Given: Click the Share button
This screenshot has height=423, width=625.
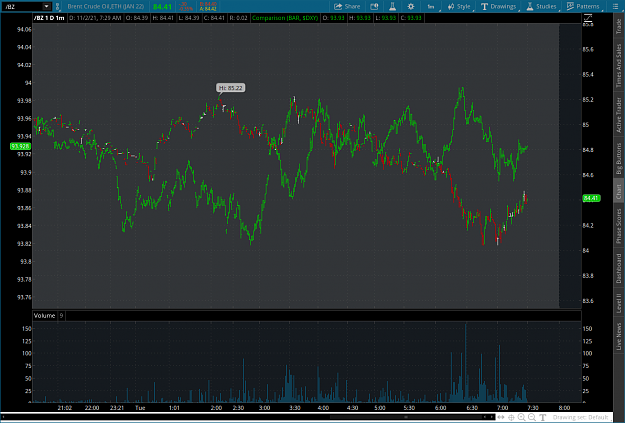Looking at the screenshot, I should [x=347, y=6].
